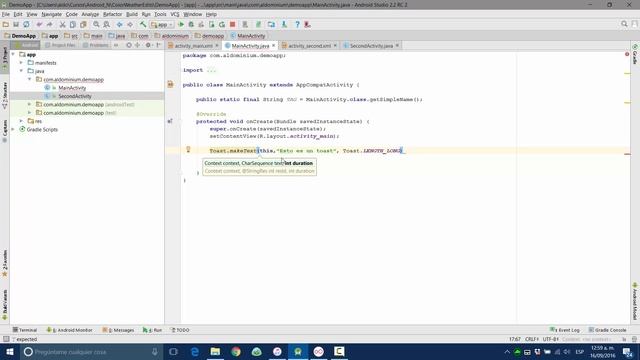This screenshot has height=360, width=640.
Task: Switch to activity_second.xml tab
Action: click(309, 46)
